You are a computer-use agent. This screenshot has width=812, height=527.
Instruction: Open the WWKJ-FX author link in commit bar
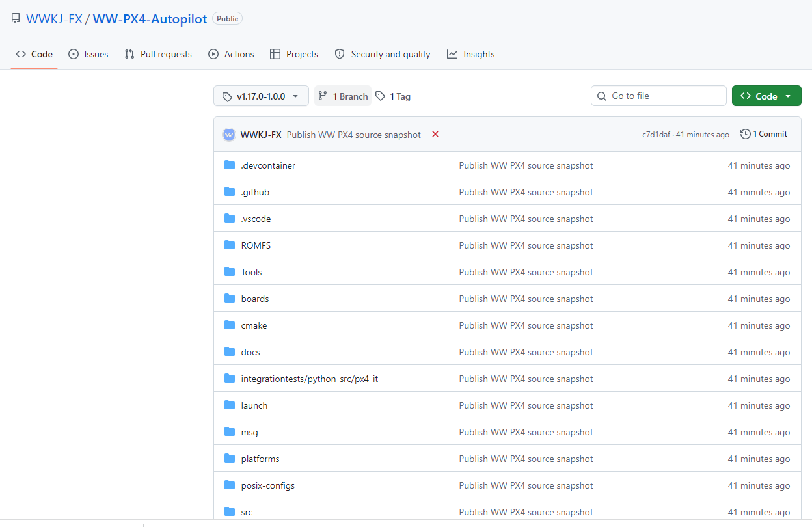[x=261, y=135]
